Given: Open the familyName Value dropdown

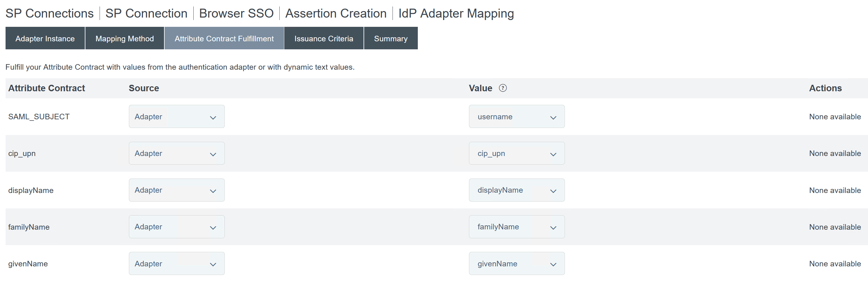Looking at the screenshot, I should [516, 227].
